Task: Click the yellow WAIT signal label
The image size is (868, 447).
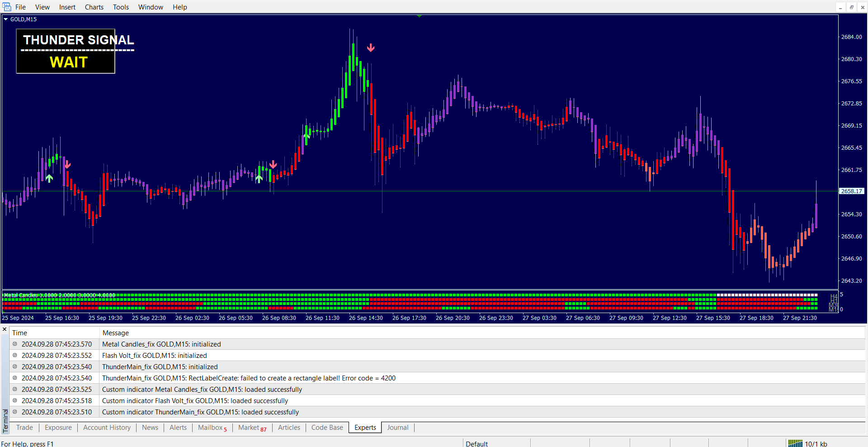Action: (69, 62)
